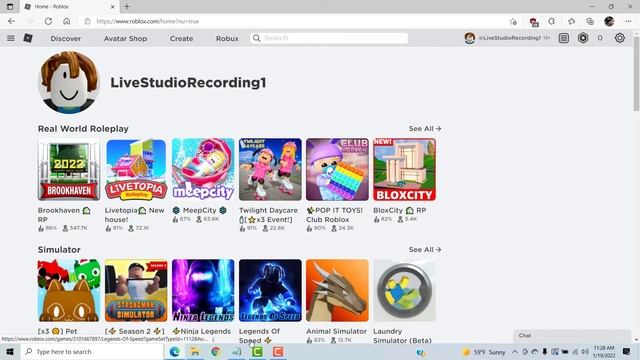Open the Brookhaven RP game title
The height and width of the screenshot is (360, 640).
tap(64, 215)
